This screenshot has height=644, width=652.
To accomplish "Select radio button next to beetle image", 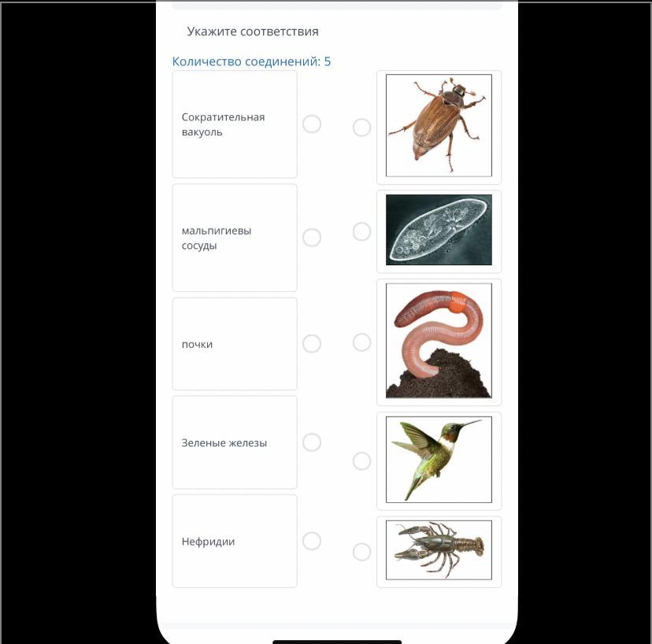I will tap(361, 128).
